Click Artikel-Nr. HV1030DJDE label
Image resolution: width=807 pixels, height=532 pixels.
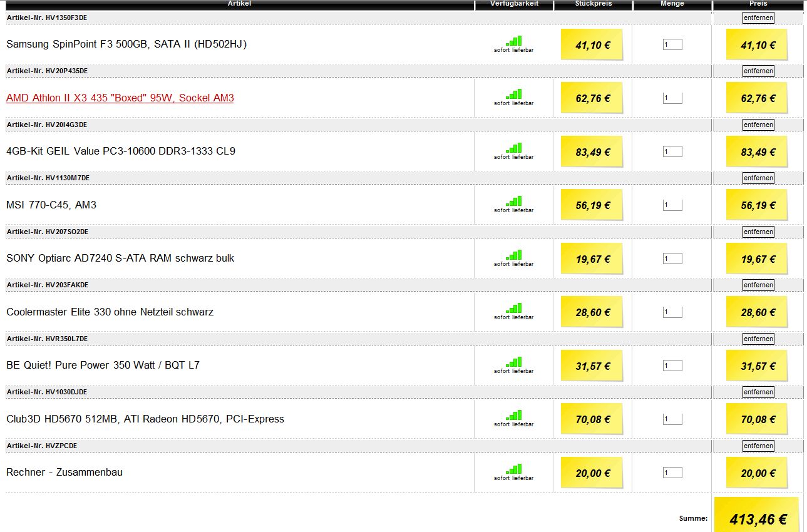click(x=47, y=392)
